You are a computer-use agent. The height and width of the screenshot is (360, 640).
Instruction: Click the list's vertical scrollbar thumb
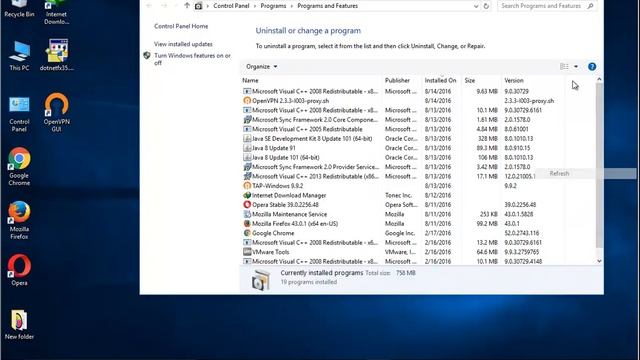(x=599, y=165)
